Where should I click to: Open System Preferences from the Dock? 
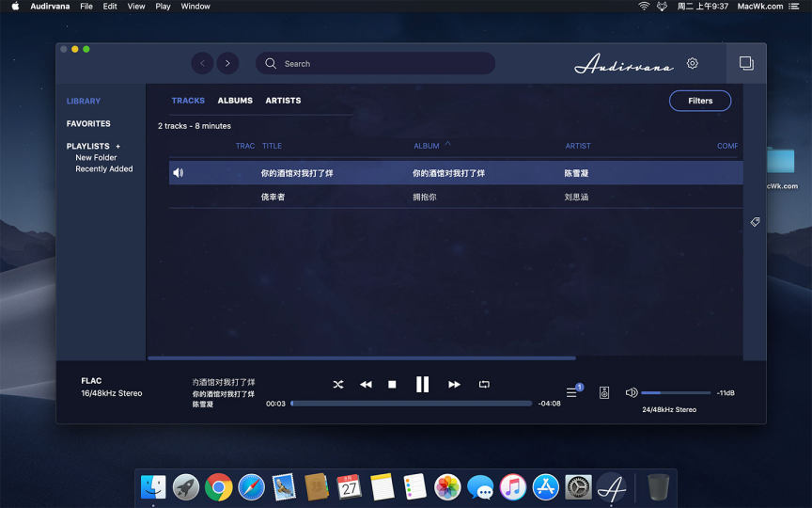pyautogui.click(x=578, y=487)
